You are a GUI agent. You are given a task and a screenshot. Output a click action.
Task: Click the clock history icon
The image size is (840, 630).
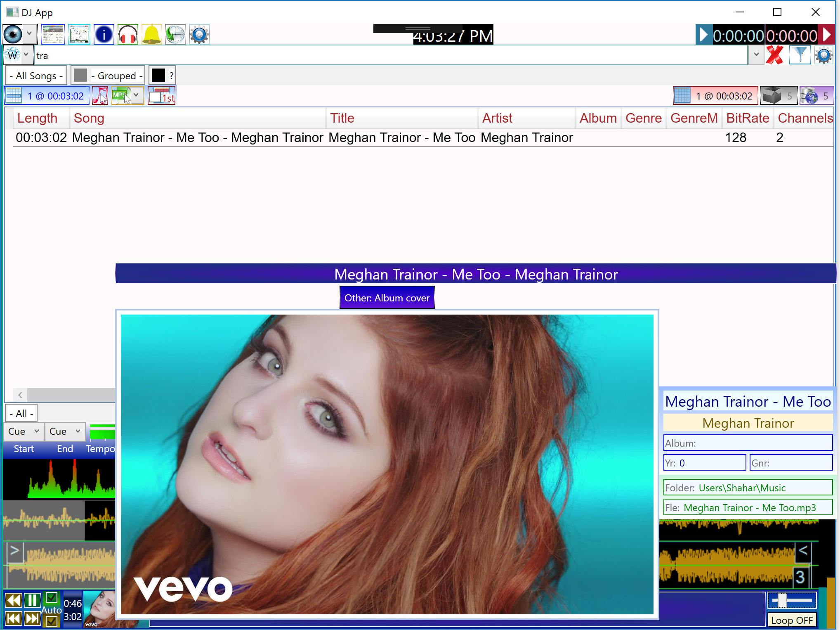(x=175, y=35)
